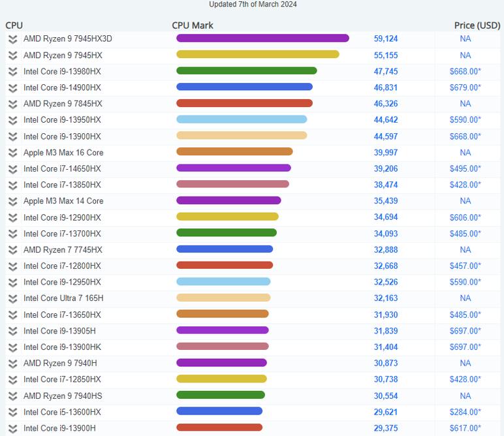Click the arrow icon for AMD Ryzen 9 7940HS
The image size is (504, 436).
click(x=12, y=396)
